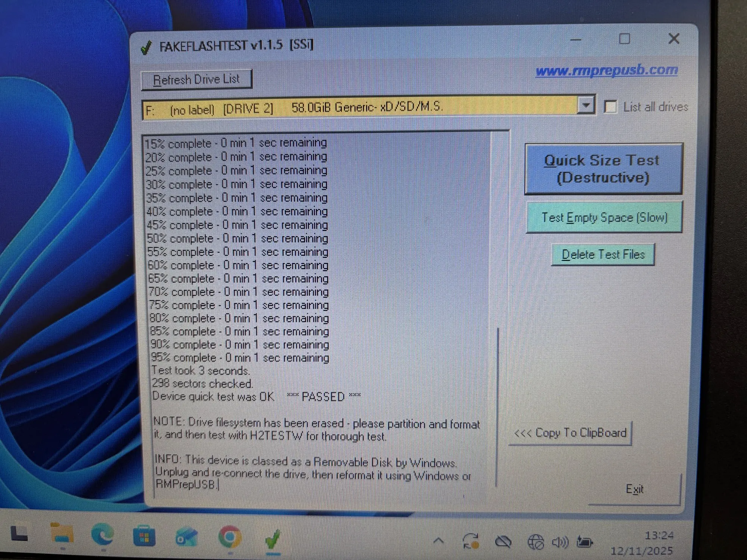747x560 pixels.
Task: Launch Google Chrome from the taskbar
Action: (x=230, y=538)
